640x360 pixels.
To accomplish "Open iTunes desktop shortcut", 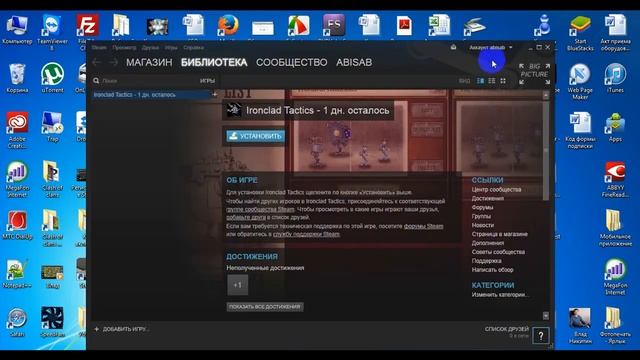I will pos(615,78).
